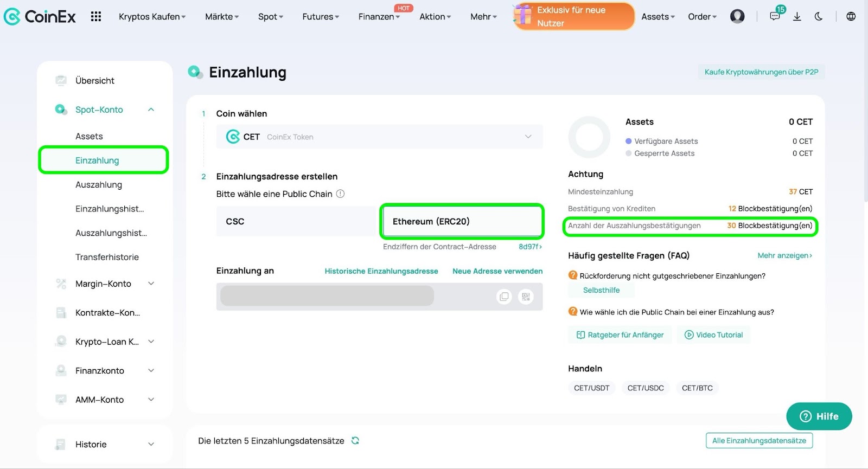868x469 pixels.
Task: Click Neue Adresse verwenden
Action: (x=497, y=271)
